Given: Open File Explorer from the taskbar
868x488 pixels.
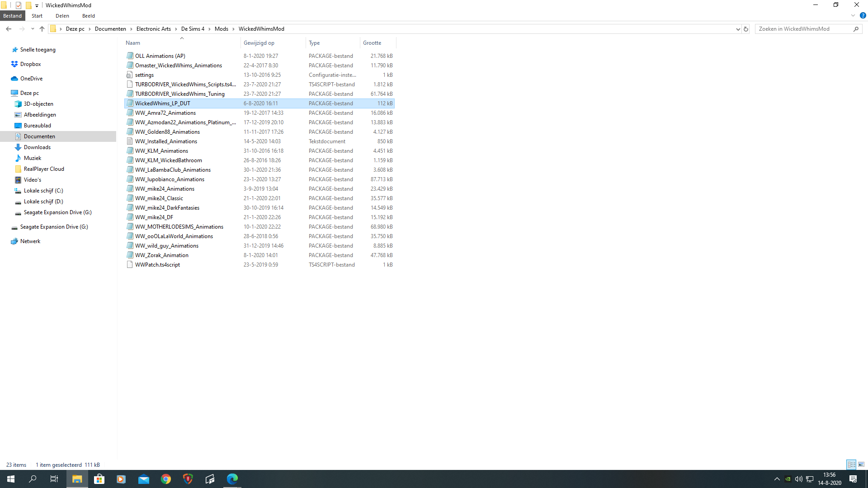Looking at the screenshot, I should (x=77, y=479).
